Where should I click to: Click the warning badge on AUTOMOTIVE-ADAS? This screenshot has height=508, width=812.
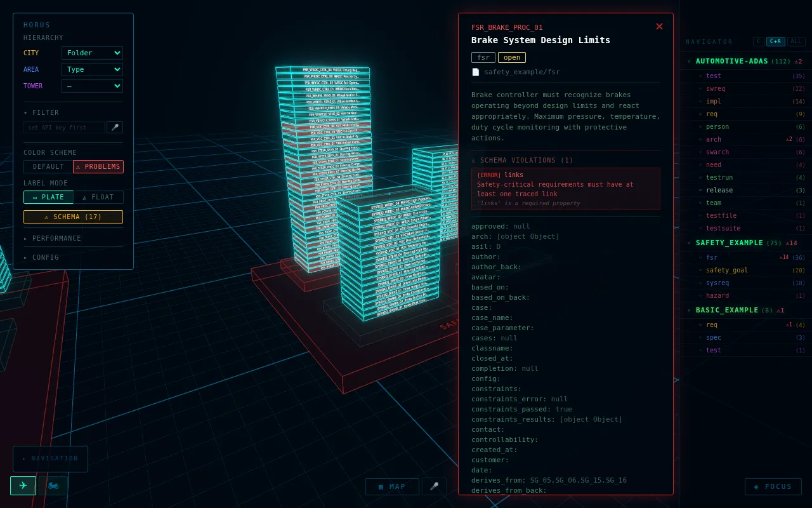(x=798, y=62)
